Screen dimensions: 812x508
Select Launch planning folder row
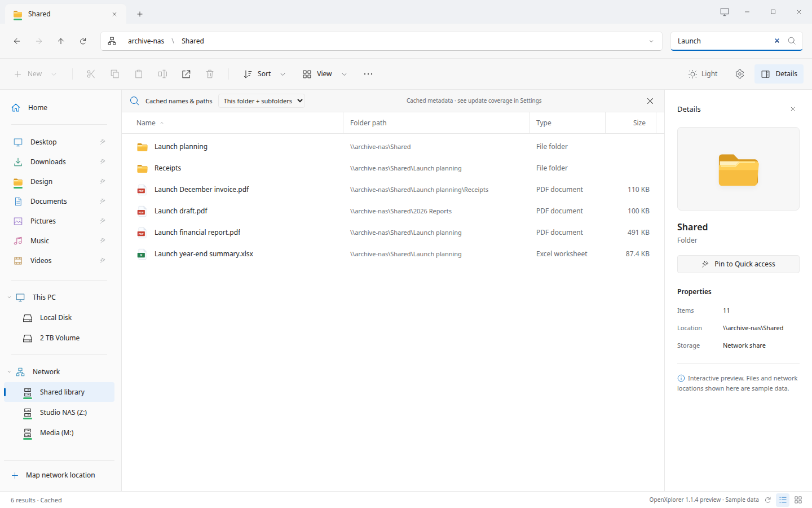(x=393, y=147)
